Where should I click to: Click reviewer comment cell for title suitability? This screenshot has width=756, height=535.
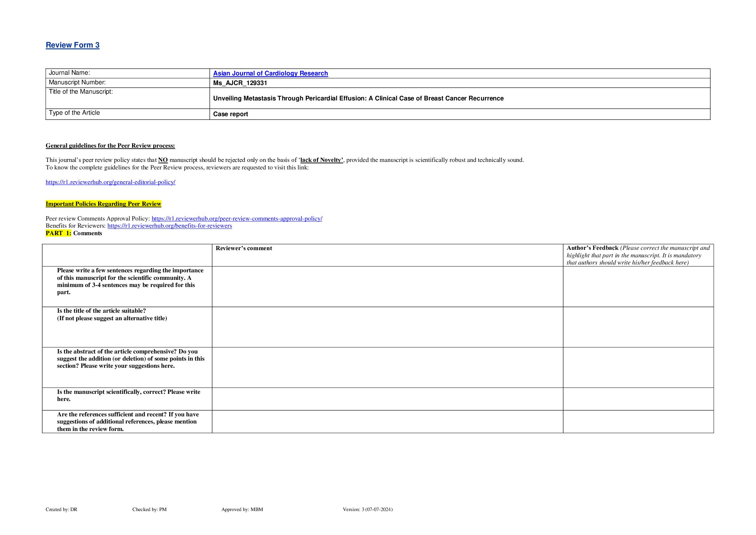point(387,327)
